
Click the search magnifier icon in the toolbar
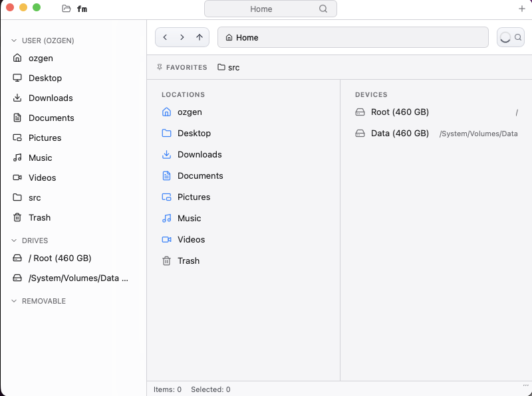518,37
